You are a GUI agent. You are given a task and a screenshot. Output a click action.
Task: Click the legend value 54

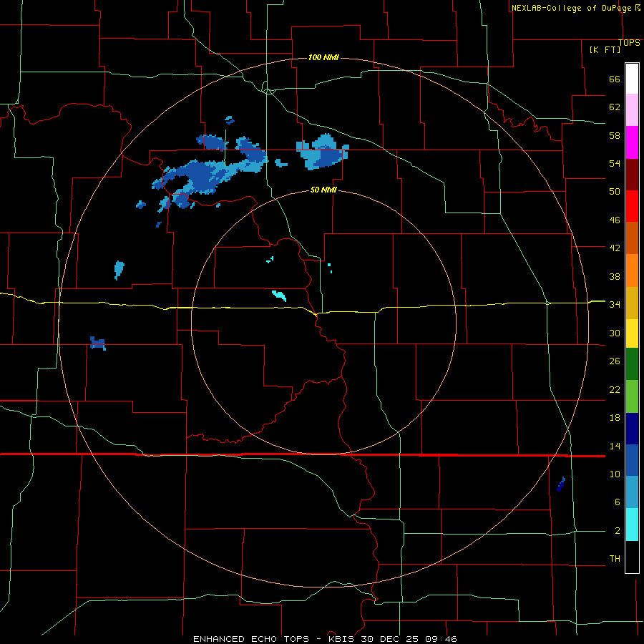(x=615, y=163)
